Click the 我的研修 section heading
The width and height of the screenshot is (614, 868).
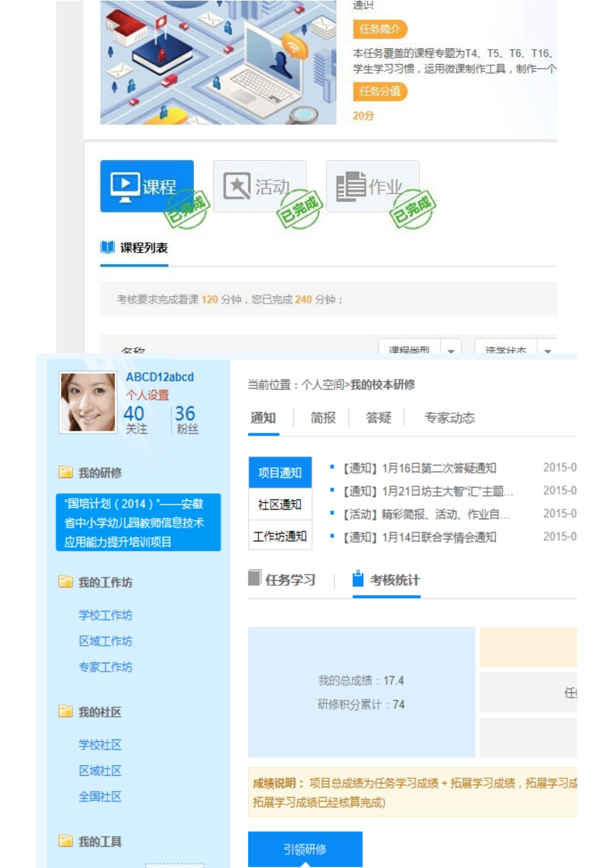tap(100, 473)
